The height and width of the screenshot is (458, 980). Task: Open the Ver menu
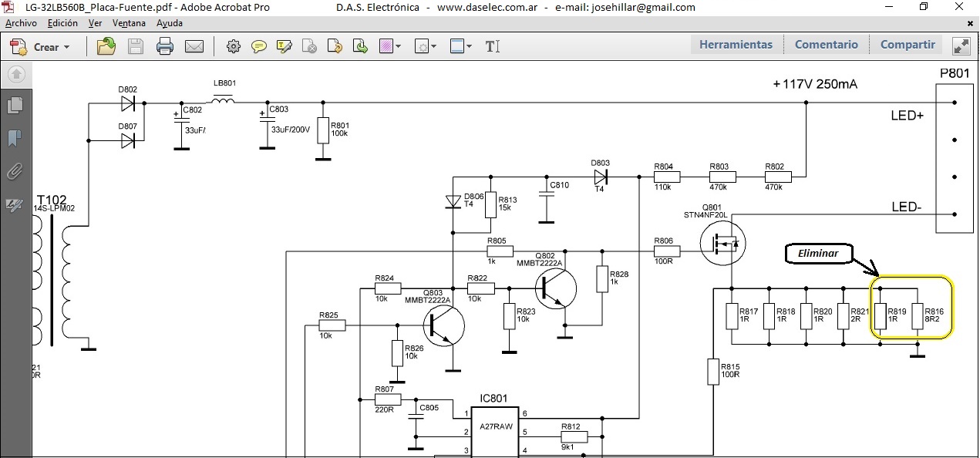click(95, 23)
